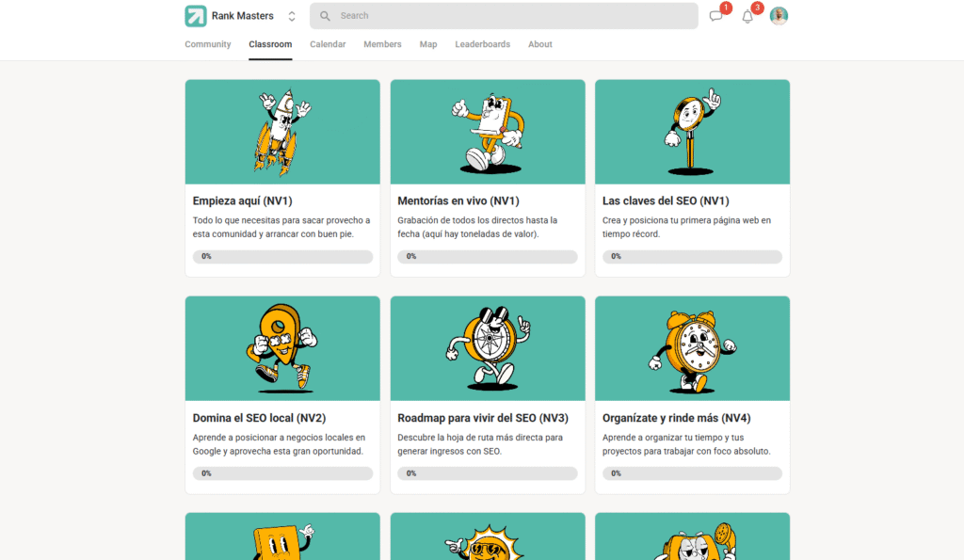This screenshot has height=560, width=964.
Task: Open the Calendar tab
Action: click(x=328, y=44)
